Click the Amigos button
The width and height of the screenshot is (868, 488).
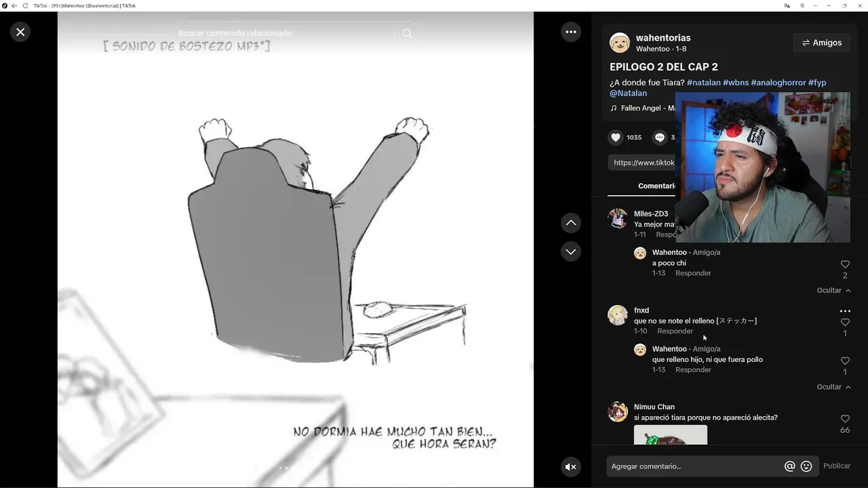(x=821, y=43)
